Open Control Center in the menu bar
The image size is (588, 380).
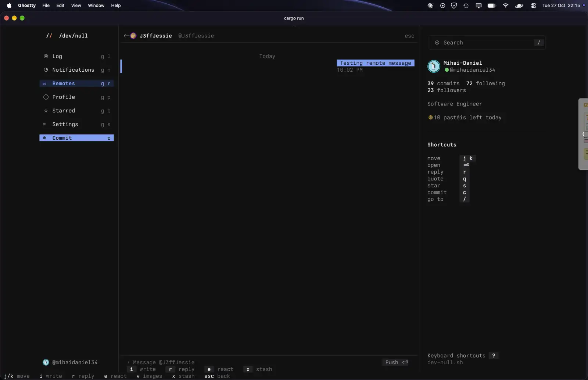(533, 6)
